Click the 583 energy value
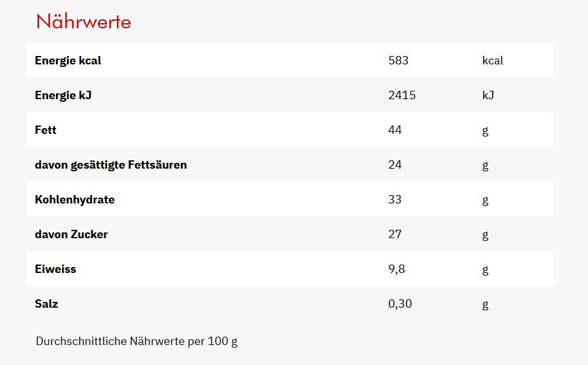The image size is (588, 365). [399, 61]
